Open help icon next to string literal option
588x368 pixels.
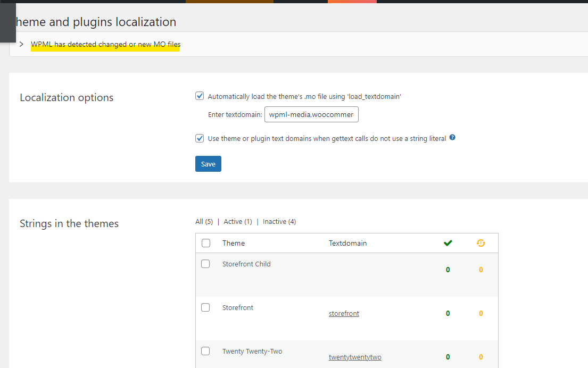coord(452,137)
